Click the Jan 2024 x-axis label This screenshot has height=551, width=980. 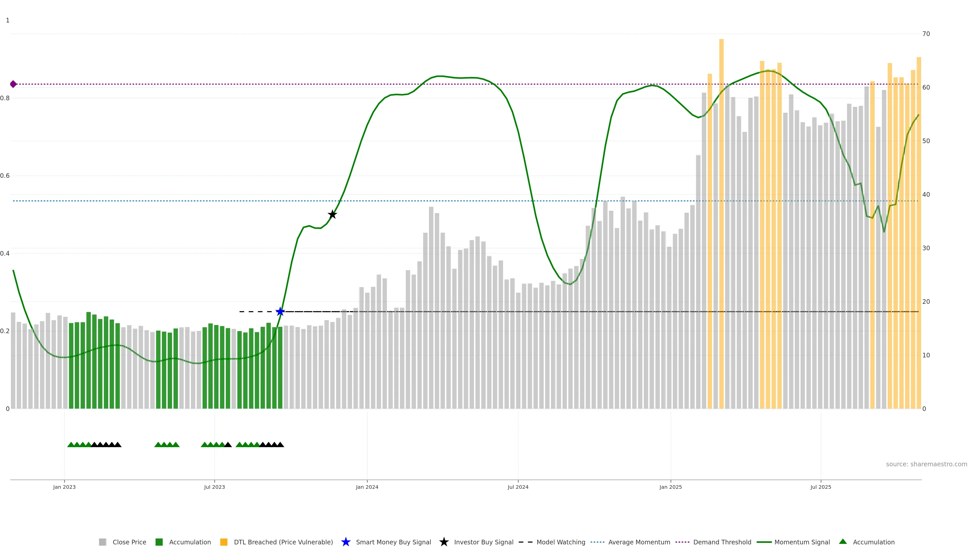[x=367, y=487]
